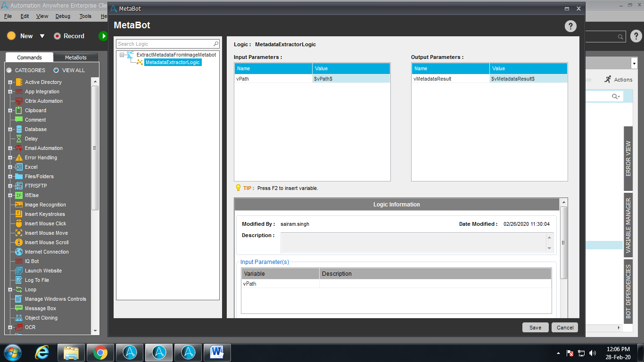Switch to the Commands tab

point(29,58)
